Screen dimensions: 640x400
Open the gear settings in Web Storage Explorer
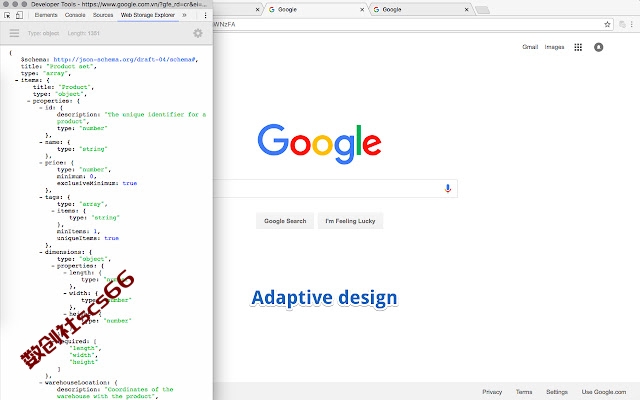198,33
